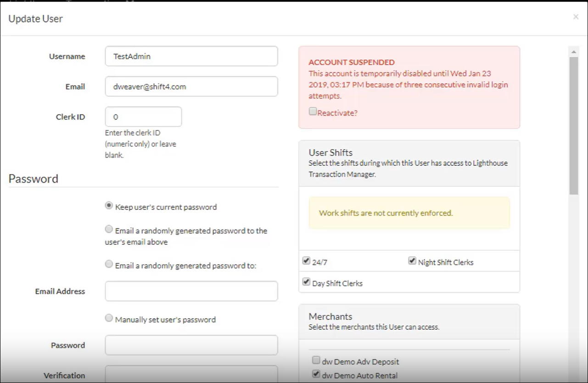Select Keep user's current password option
588x383 pixels.
[x=109, y=206]
